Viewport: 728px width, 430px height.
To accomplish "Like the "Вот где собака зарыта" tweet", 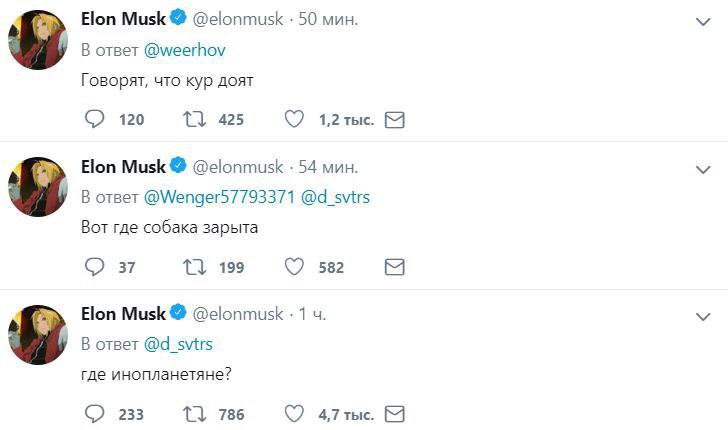I will 295,267.
